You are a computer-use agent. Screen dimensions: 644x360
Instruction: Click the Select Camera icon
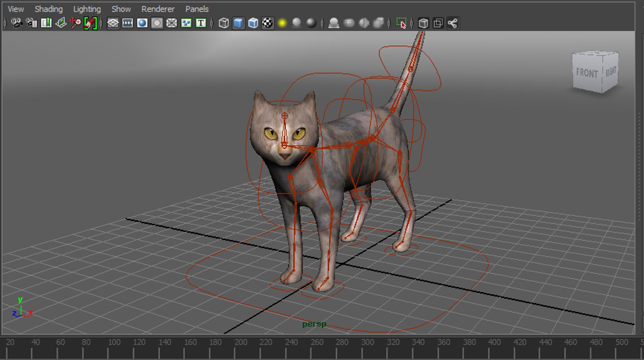16,23
